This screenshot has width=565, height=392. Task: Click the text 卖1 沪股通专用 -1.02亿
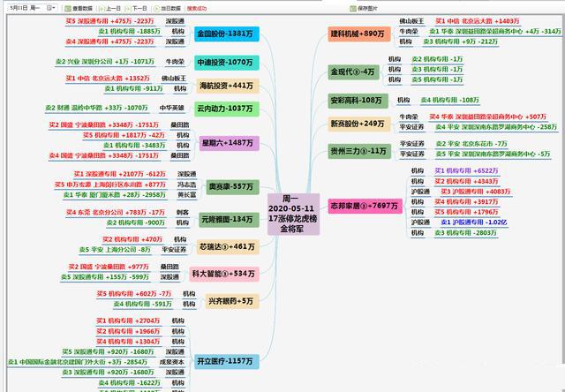[x=474, y=222]
